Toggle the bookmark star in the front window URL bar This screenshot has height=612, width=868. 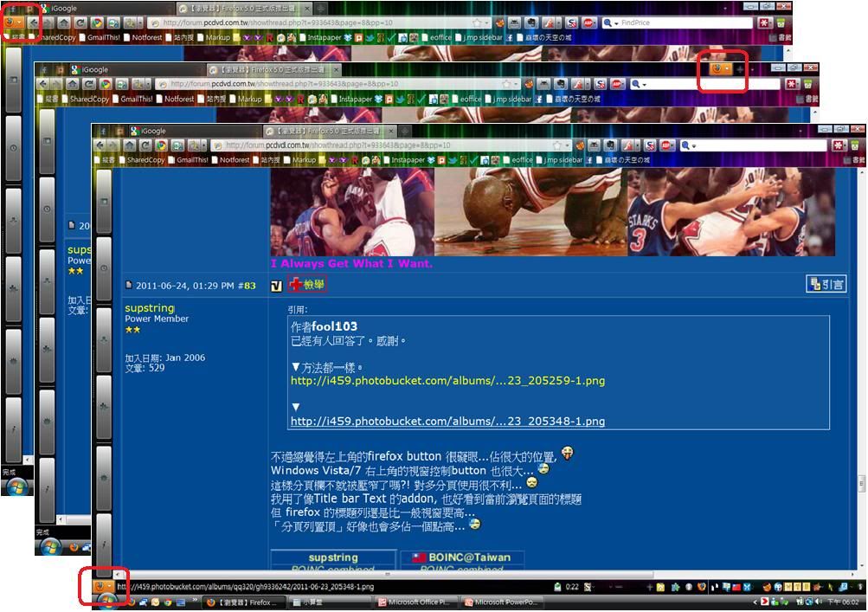pyautogui.click(x=555, y=145)
